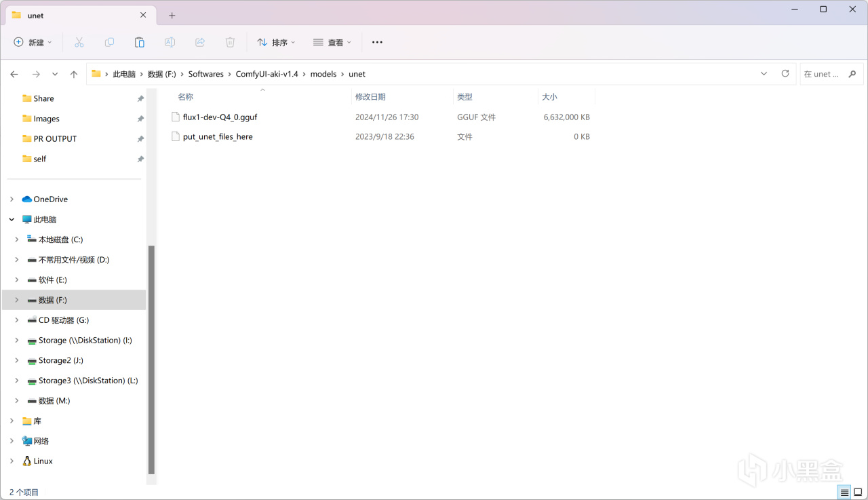Click the Delete trash icon
Screen dimensions: 868x500
[x=230, y=42]
